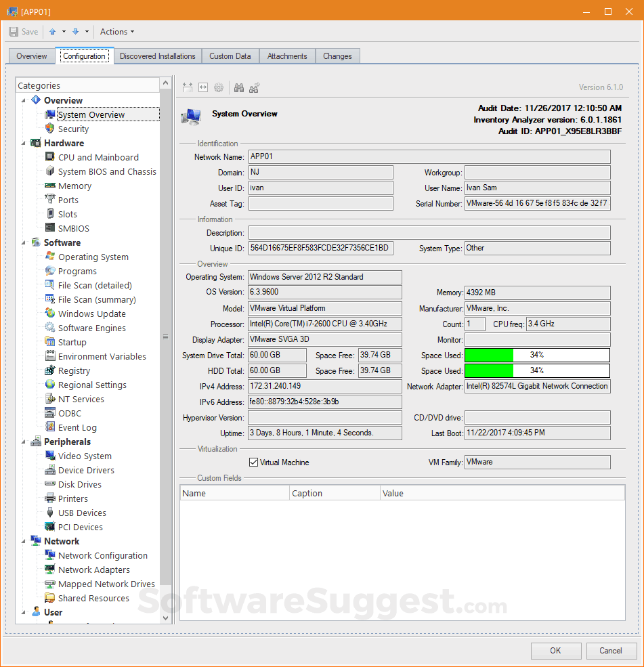Click the blue down arrow in toolbar
This screenshot has height=667, width=644.
click(x=75, y=32)
